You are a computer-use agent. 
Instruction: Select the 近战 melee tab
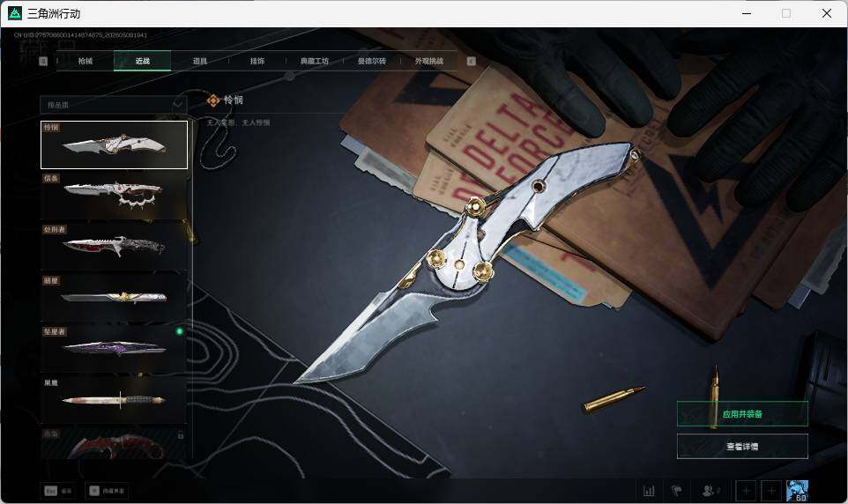(142, 61)
